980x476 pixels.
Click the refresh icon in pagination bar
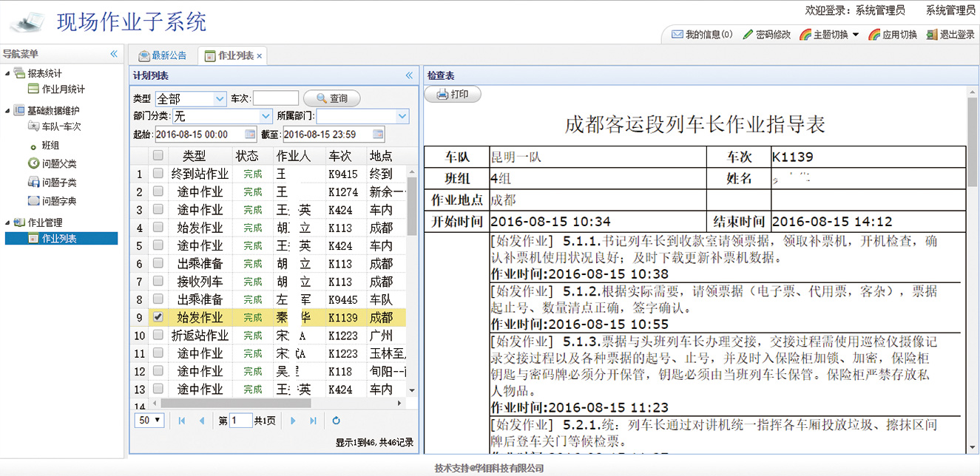point(336,421)
